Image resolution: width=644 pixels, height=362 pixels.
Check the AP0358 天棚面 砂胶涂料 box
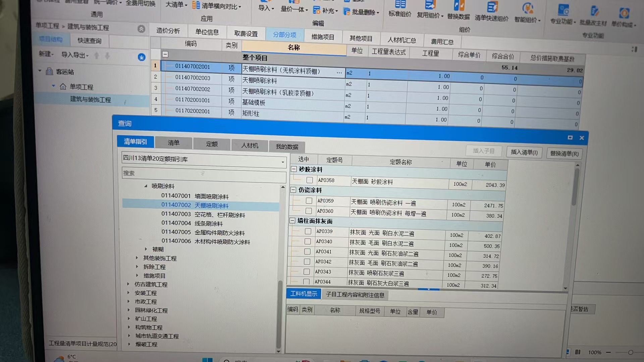pos(310,180)
